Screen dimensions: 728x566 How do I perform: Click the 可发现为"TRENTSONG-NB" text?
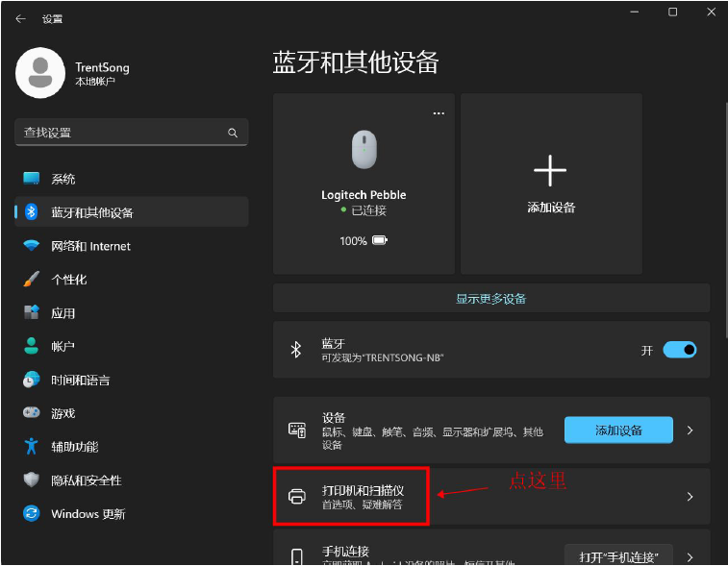(x=383, y=357)
